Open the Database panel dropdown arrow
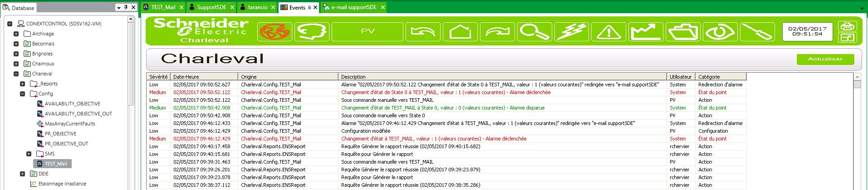This screenshot has width=868, height=190. pyautogui.click(x=118, y=7)
